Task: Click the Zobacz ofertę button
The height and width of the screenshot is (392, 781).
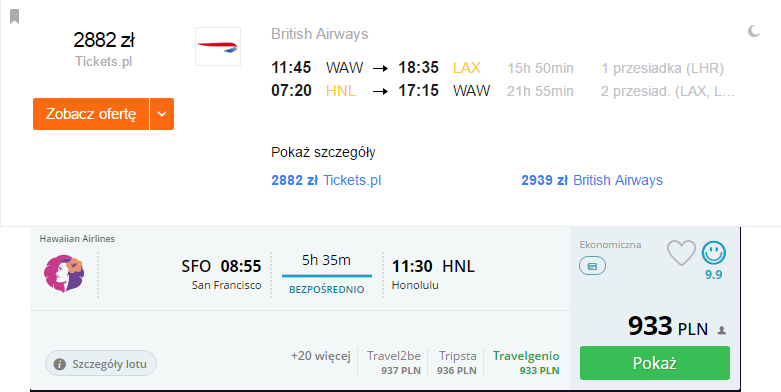Action: (x=91, y=114)
